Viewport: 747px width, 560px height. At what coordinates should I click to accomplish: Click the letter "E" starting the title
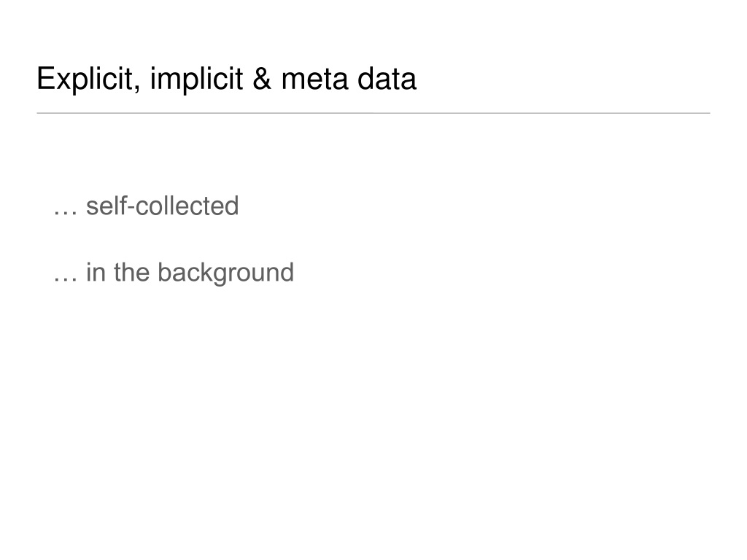click(46, 79)
